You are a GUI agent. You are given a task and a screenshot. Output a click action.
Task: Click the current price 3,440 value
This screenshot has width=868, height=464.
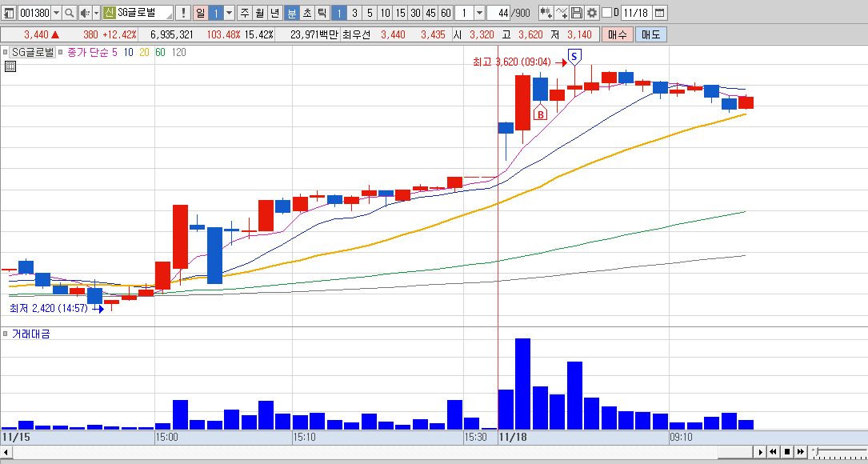pyautogui.click(x=37, y=34)
